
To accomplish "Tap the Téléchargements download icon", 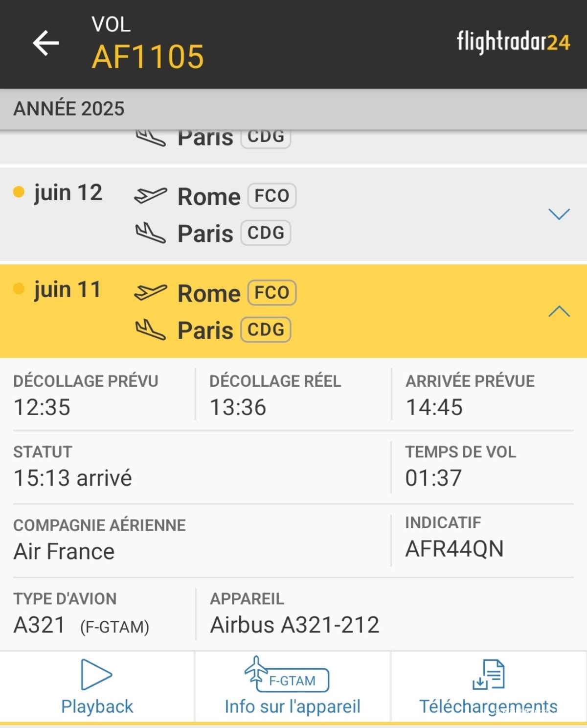I will [488, 676].
